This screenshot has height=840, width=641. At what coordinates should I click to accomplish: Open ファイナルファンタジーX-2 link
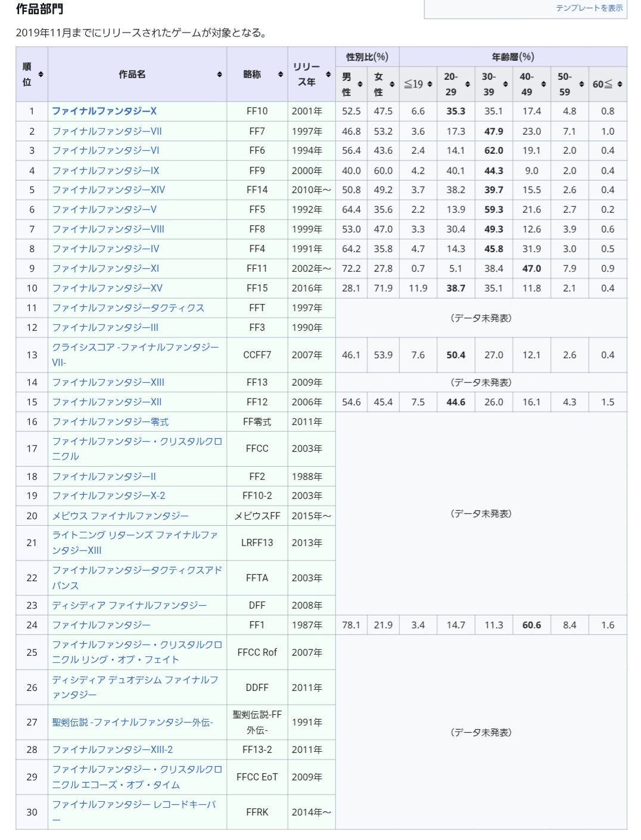point(108,495)
